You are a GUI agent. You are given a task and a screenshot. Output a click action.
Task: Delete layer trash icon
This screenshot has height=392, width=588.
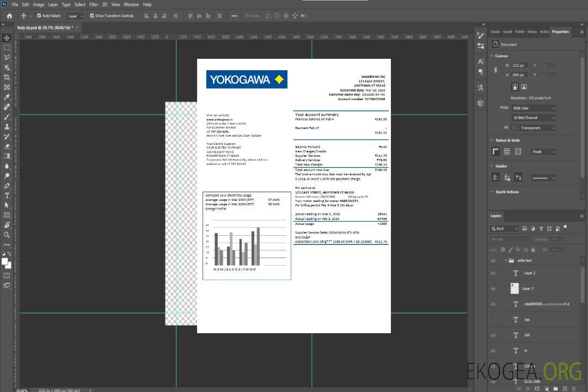click(574, 389)
